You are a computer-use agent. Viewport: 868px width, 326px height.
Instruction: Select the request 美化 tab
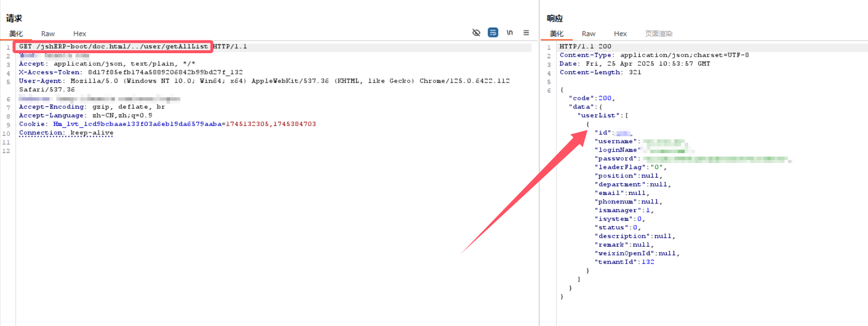coord(16,33)
